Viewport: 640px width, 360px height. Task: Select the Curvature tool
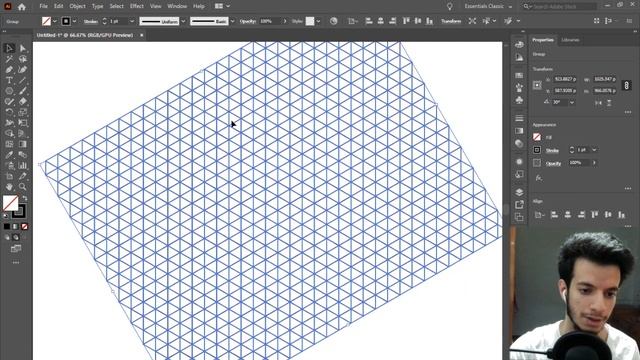tap(22, 70)
